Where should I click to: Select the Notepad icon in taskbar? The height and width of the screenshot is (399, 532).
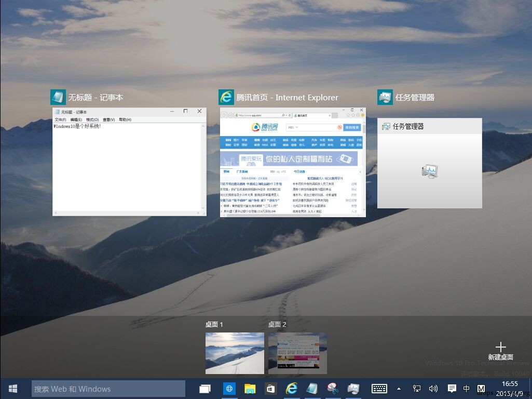(x=312, y=389)
